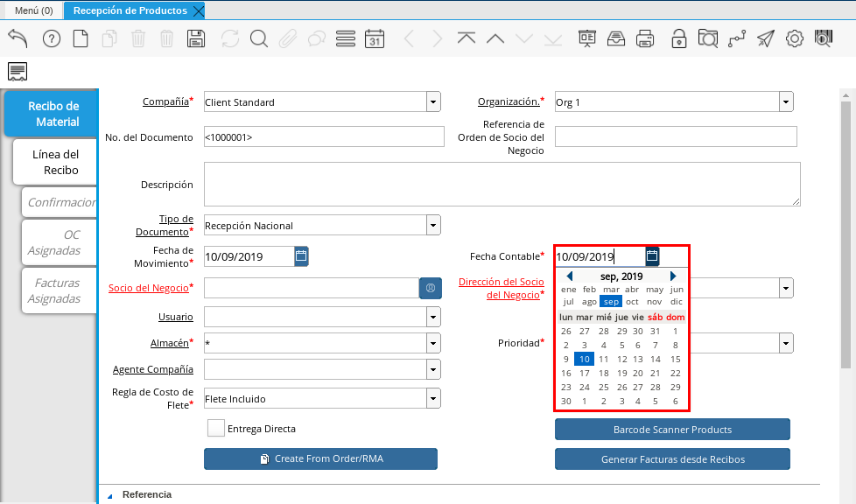Open Socio del Negocio lookup icon
The image size is (856, 504).
pyautogui.click(x=430, y=288)
